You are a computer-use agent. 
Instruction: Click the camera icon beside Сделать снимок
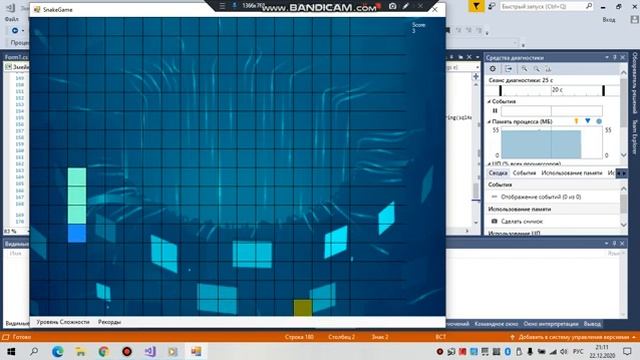(494, 221)
